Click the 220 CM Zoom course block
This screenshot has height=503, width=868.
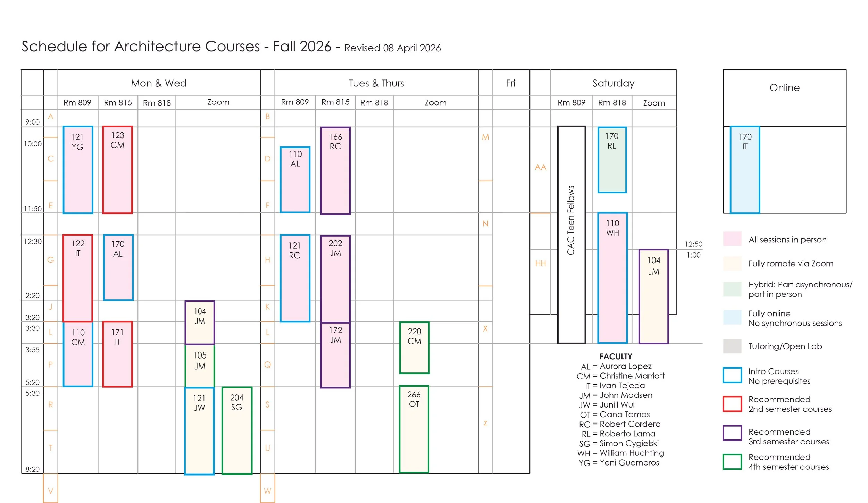(x=414, y=348)
